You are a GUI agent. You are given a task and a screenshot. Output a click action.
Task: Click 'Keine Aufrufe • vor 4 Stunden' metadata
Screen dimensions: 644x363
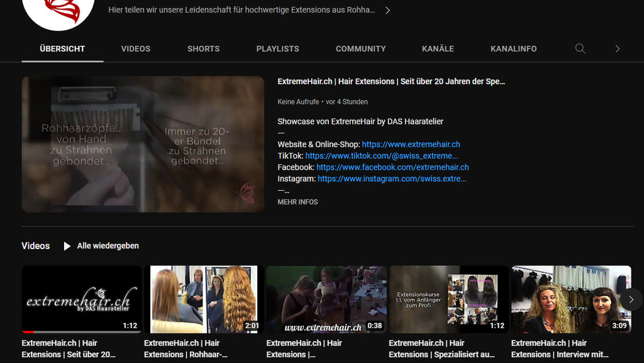coord(323,102)
